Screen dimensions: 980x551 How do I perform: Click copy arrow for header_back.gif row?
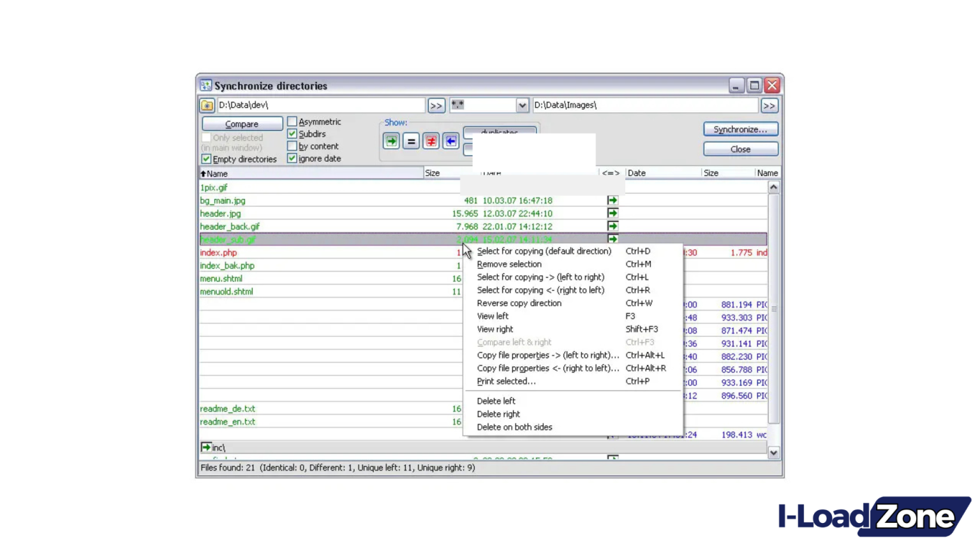click(x=612, y=226)
